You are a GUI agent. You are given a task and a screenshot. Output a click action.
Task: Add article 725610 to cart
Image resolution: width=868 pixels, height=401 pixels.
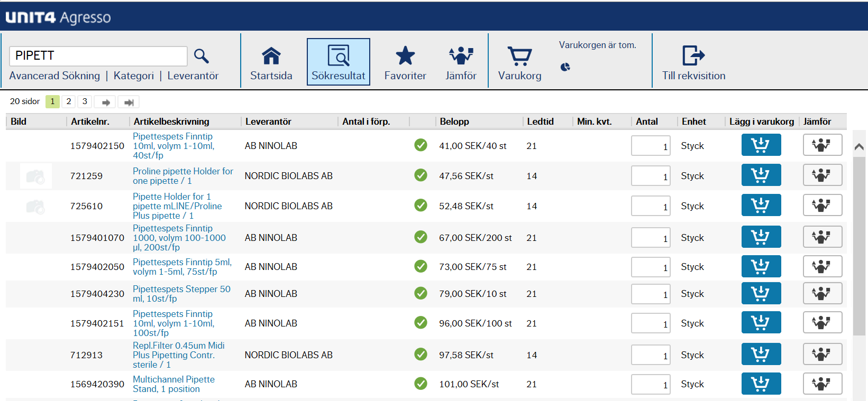[x=761, y=206]
